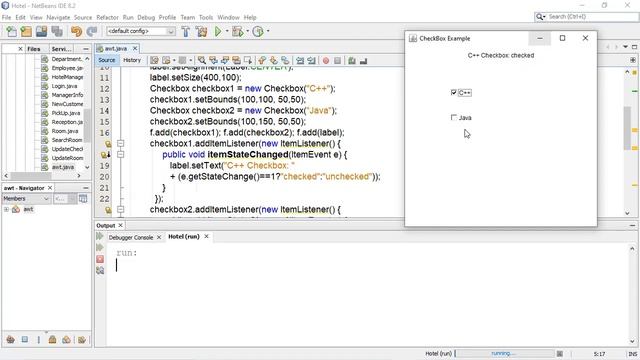Click the Search (Ctrl+I) input field

[x=592, y=17]
